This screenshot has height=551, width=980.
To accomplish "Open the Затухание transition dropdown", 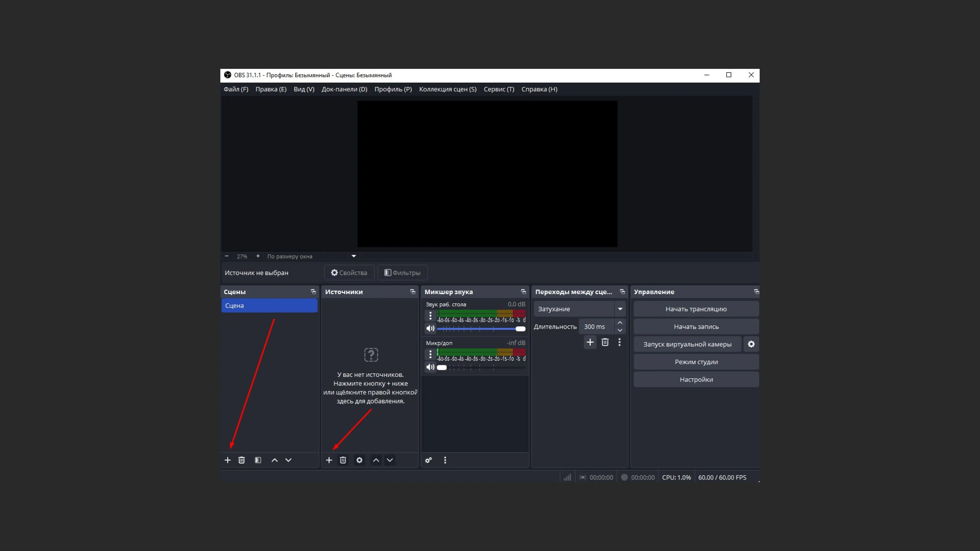I will pyautogui.click(x=620, y=309).
